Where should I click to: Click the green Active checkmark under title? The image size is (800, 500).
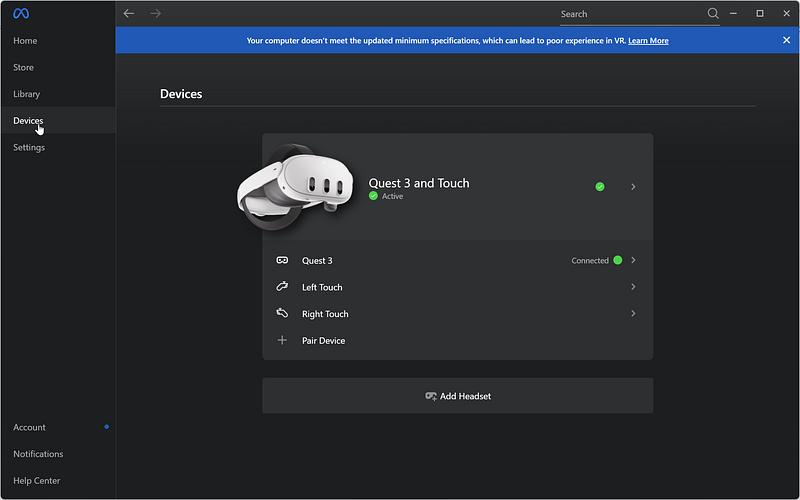(x=373, y=196)
